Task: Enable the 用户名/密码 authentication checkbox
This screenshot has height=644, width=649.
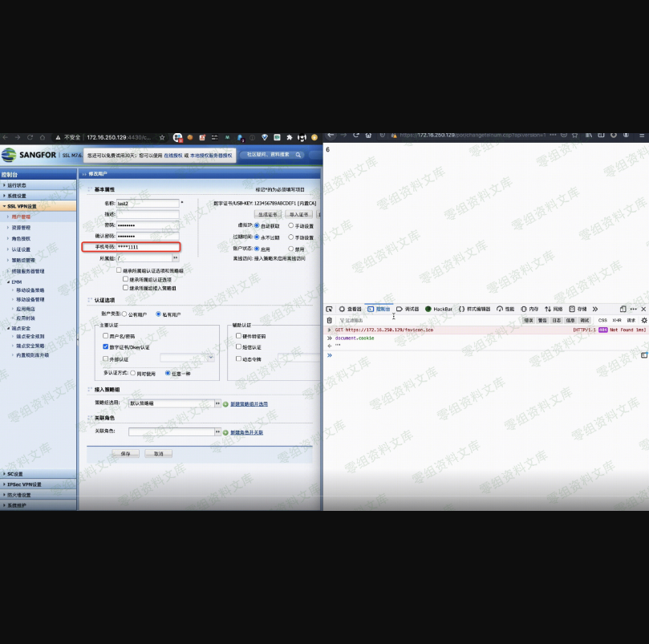Action: tap(105, 336)
